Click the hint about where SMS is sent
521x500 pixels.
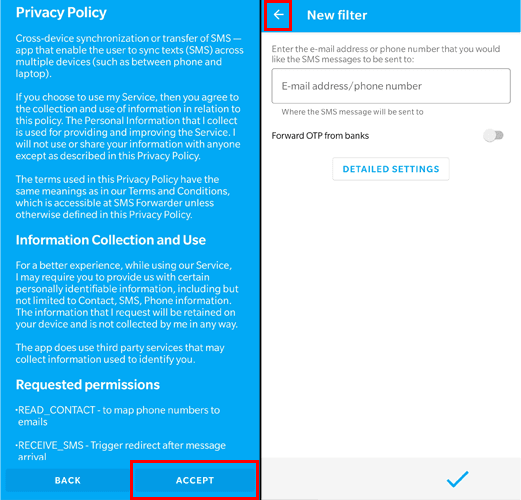pyautogui.click(x=352, y=112)
